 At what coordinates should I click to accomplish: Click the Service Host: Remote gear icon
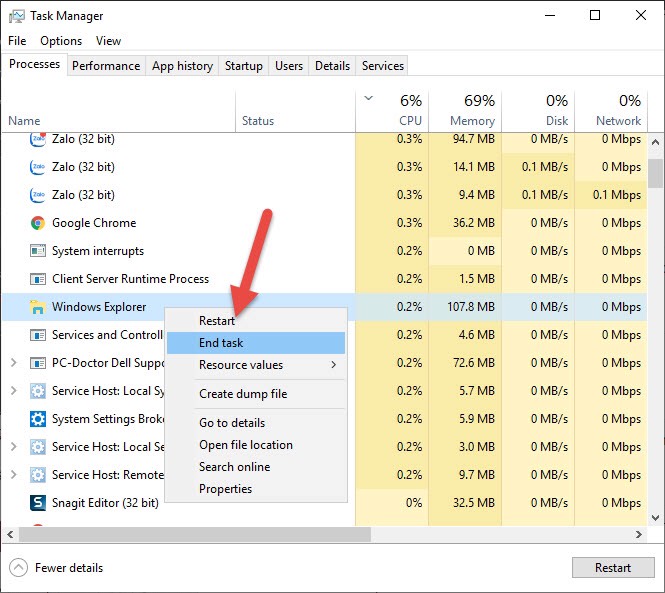(x=38, y=475)
